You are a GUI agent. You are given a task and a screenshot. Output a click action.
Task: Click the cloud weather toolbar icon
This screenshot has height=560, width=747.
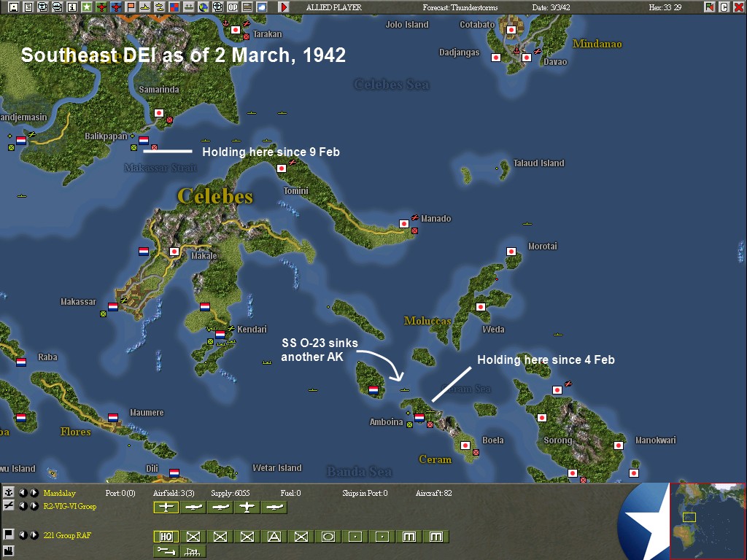click(x=262, y=7)
